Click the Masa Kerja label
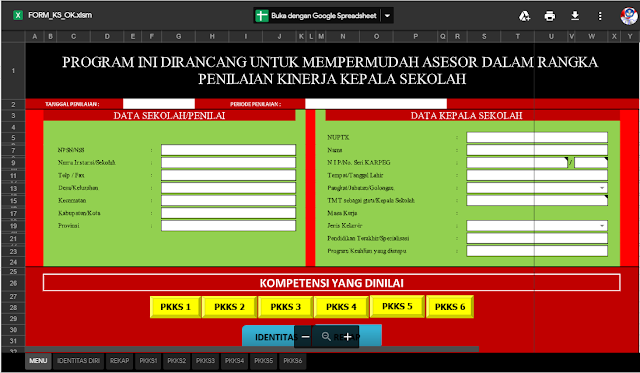 click(342, 213)
